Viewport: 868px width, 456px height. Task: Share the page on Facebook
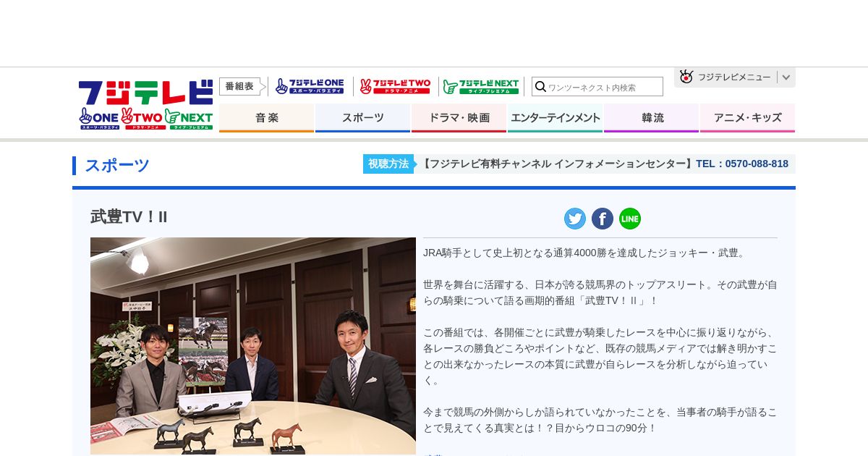(x=603, y=219)
